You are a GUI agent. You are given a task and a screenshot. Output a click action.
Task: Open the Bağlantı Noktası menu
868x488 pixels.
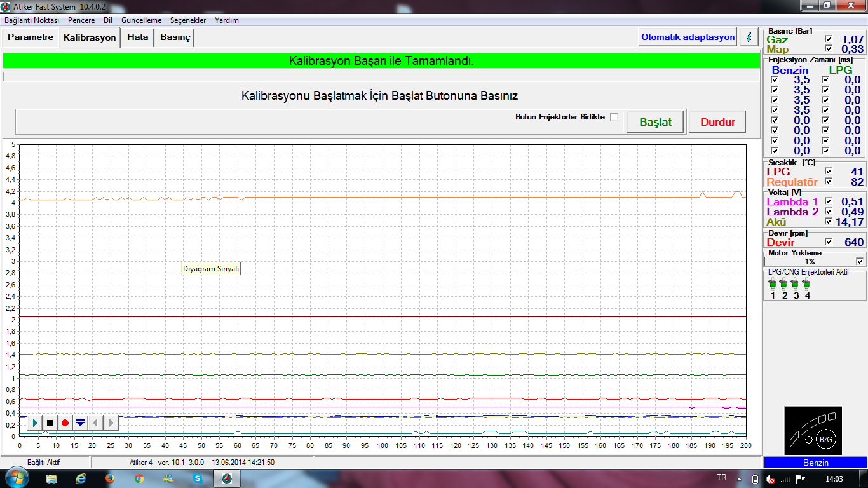(x=32, y=20)
